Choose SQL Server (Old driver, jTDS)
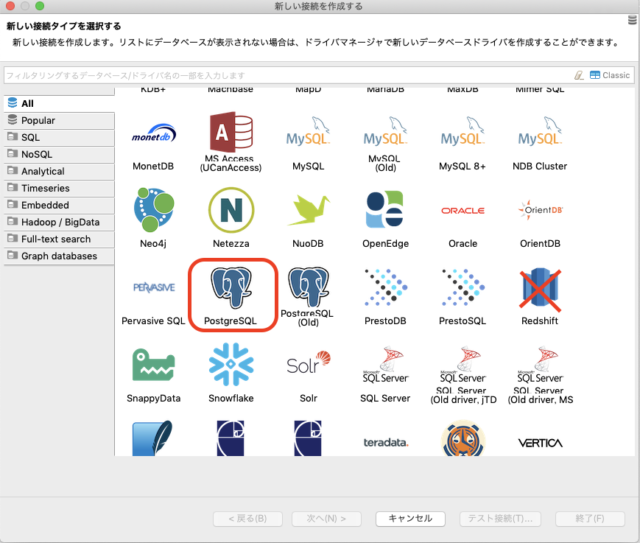The width and height of the screenshot is (640, 543). coord(462,365)
